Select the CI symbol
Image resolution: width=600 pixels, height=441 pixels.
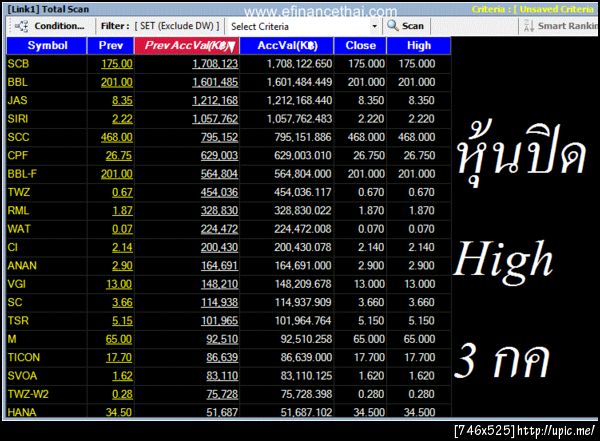coord(13,247)
